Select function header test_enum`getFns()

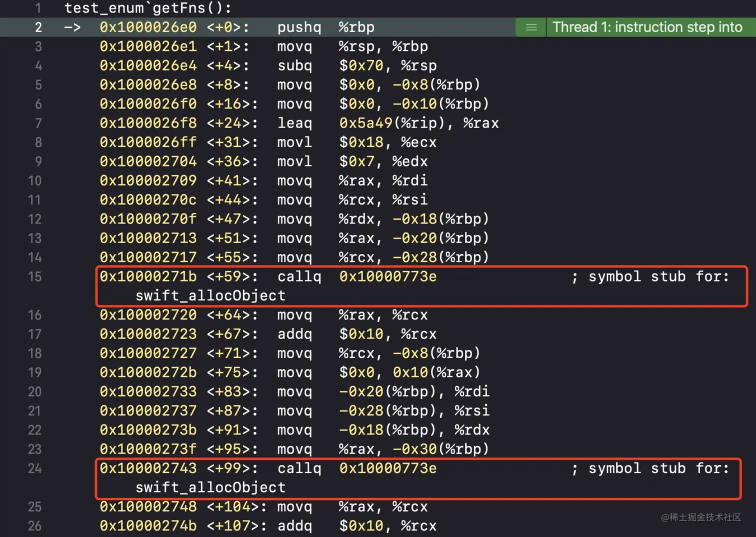[x=148, y=8]
